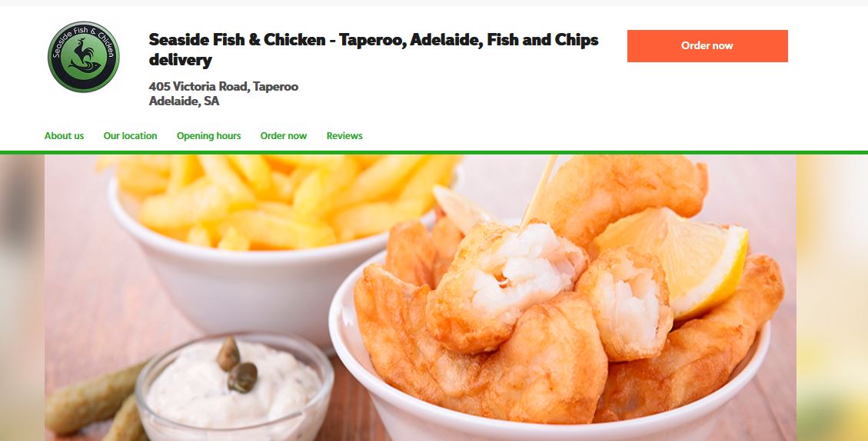Screen dimensions: 868x441
Task: Click the green divider bar below the navigation
Action: tap(434, 153)
